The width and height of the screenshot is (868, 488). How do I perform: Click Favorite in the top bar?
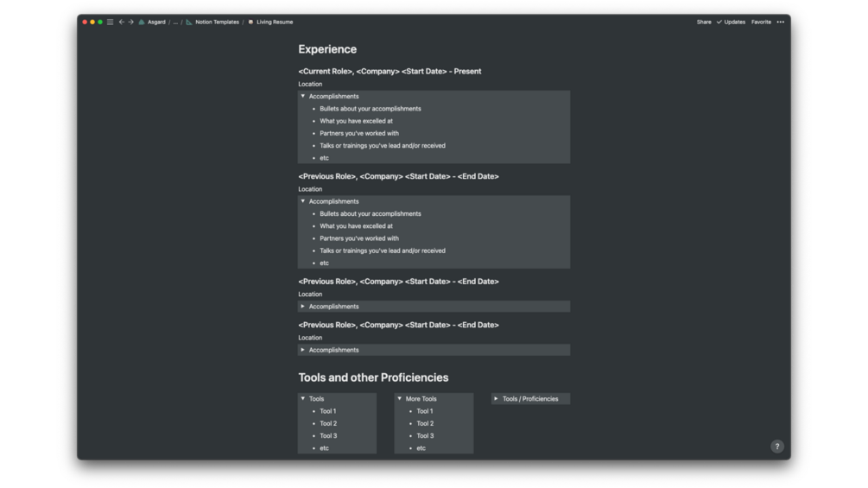point(761,22)
